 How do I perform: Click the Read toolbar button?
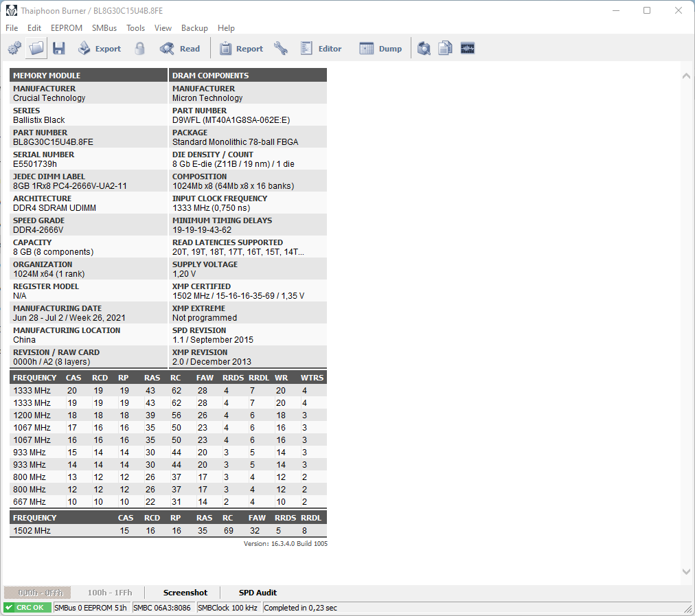pos(180,48)
